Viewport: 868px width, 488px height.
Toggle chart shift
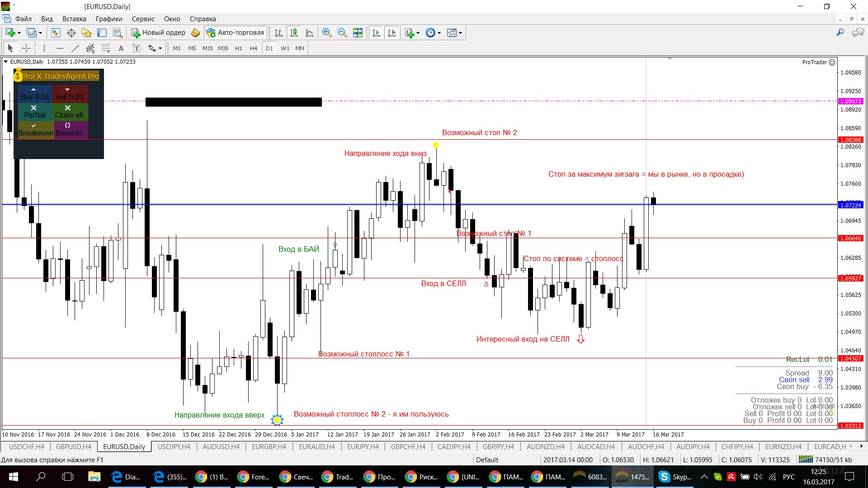pos(392,33)
